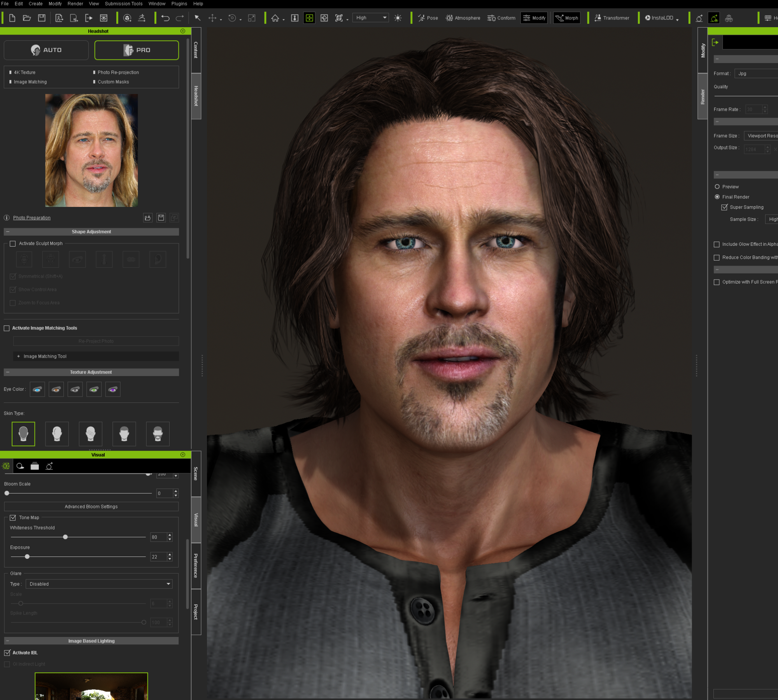Collapse the Image Based Lighting section
The image size is (778, 700).
click(x=8, y=640)
